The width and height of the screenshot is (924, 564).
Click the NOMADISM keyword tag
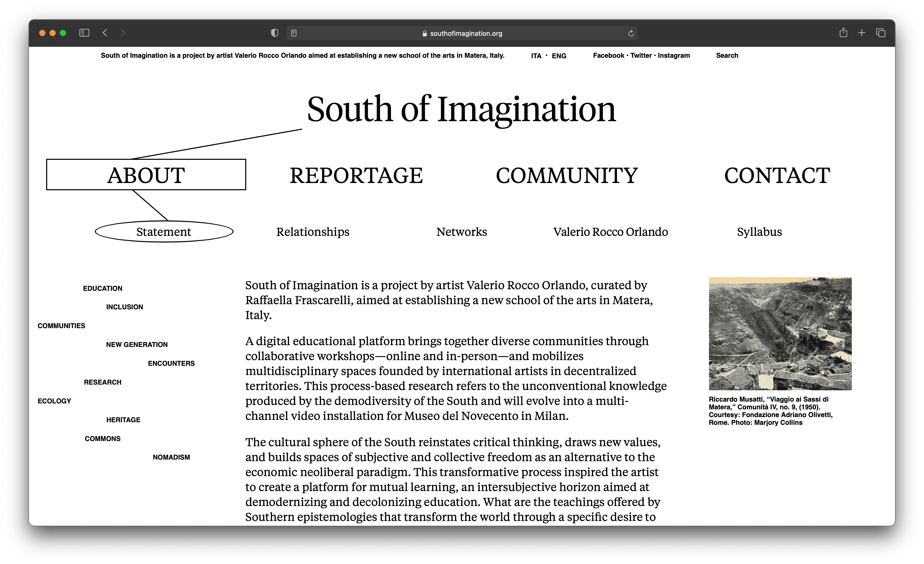pos(171,457)
